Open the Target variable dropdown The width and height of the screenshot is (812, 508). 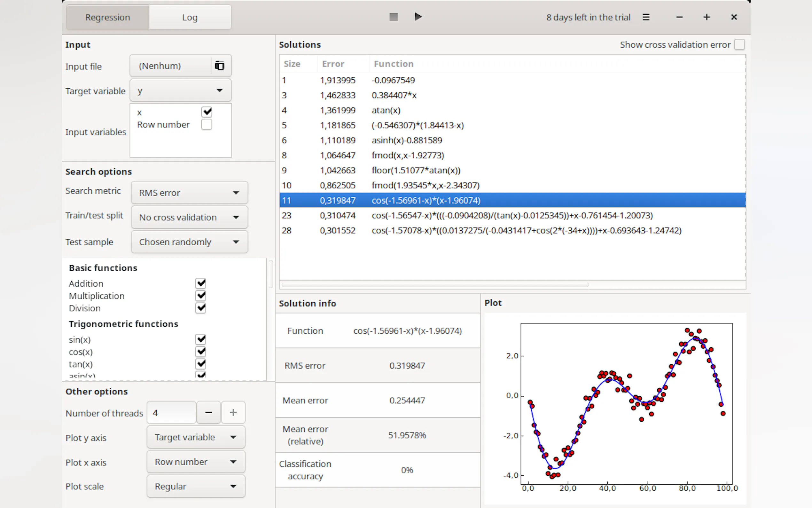181,91
